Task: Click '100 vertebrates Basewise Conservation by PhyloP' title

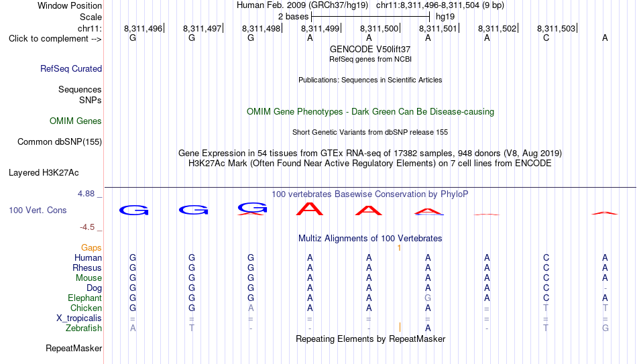Action: [370, 194]
